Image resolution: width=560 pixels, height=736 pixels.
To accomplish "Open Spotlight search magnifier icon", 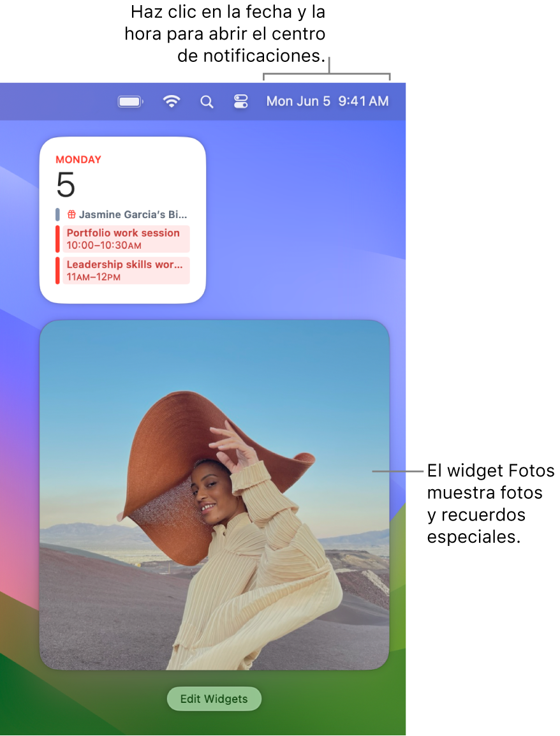I will click(207, 102).
